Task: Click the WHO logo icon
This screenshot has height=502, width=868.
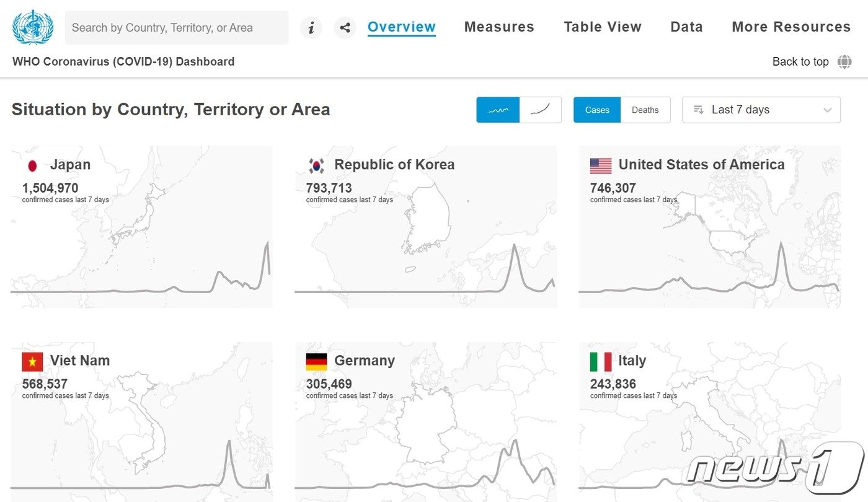Action: pyautogui.click(x=33, y=27)
